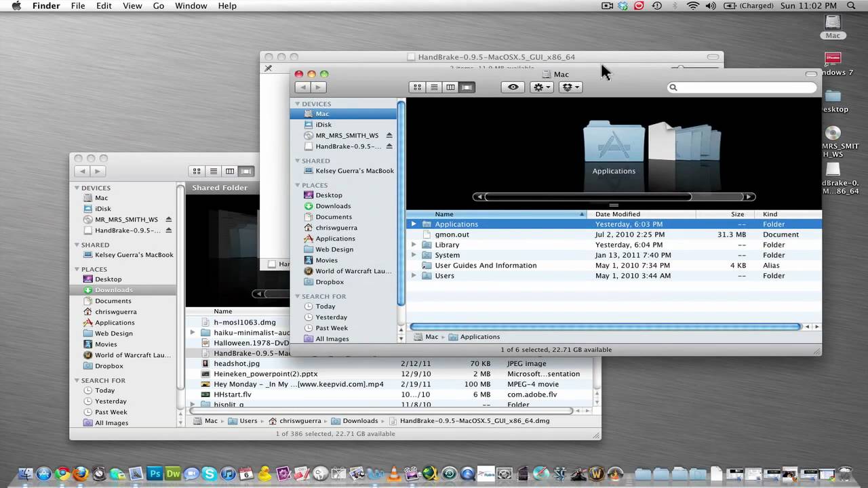Open the File menu
This screenshot has height=488, width=868.
[78, 5]
